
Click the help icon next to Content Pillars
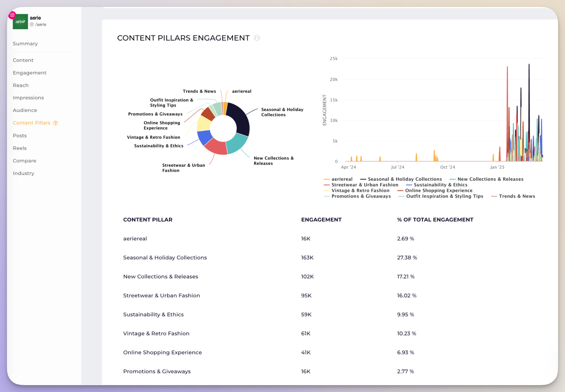click(55, 123)
